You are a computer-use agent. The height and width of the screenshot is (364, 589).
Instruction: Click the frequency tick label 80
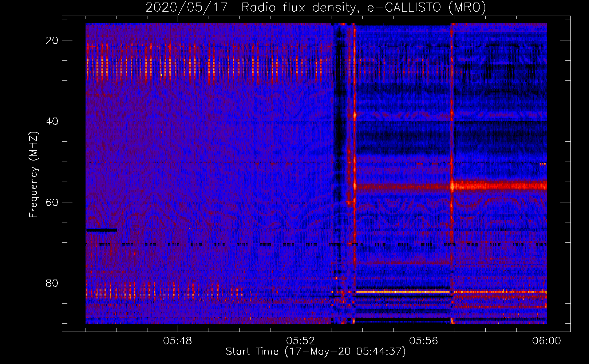coord(52,283)
